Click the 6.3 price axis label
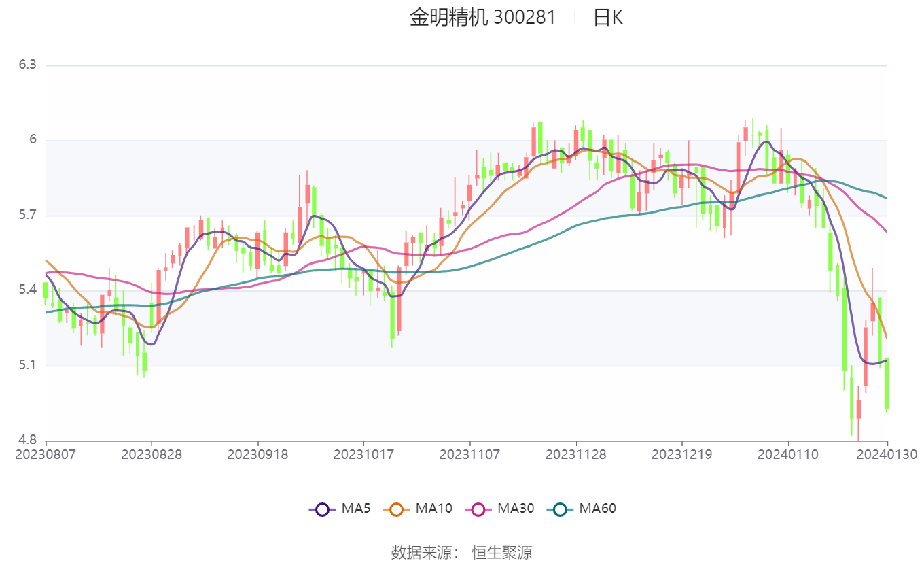The height and width of the screenshot is (563, 924). click(27, 65)
